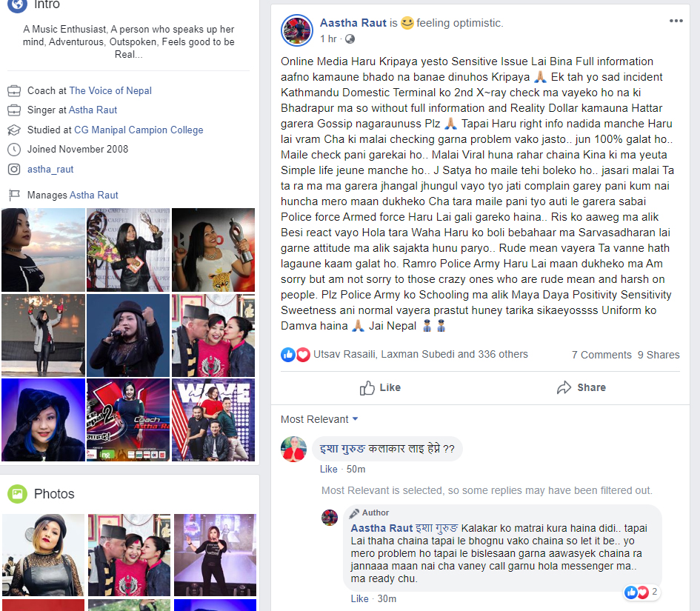View the 9 Shares list

[659, 355]
